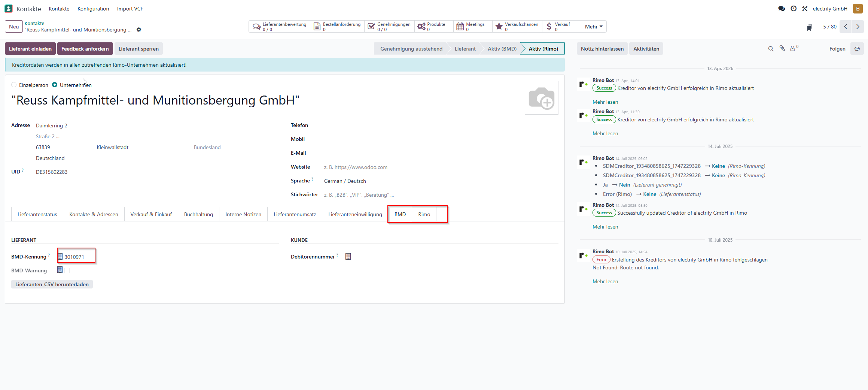Click Kontakte breadcrumb link
Image resolution: width=868 pixels, height=390 pixels.
pyautogui.click(x=34, y=23)
